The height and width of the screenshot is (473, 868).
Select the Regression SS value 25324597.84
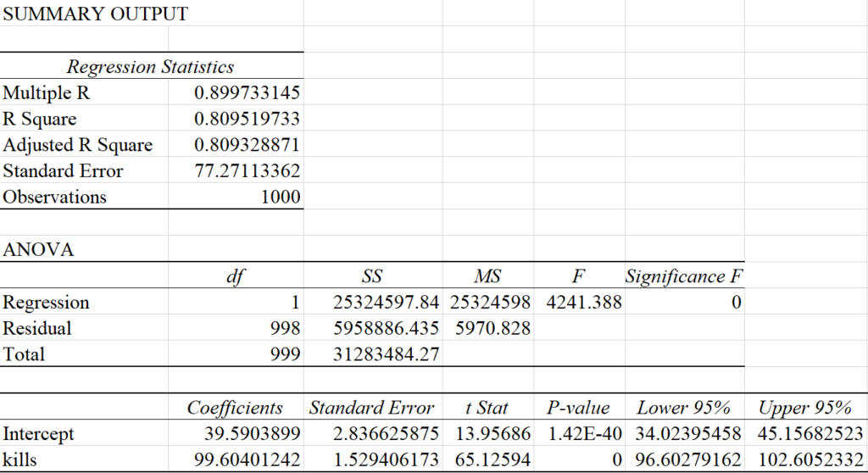point(385,303)
